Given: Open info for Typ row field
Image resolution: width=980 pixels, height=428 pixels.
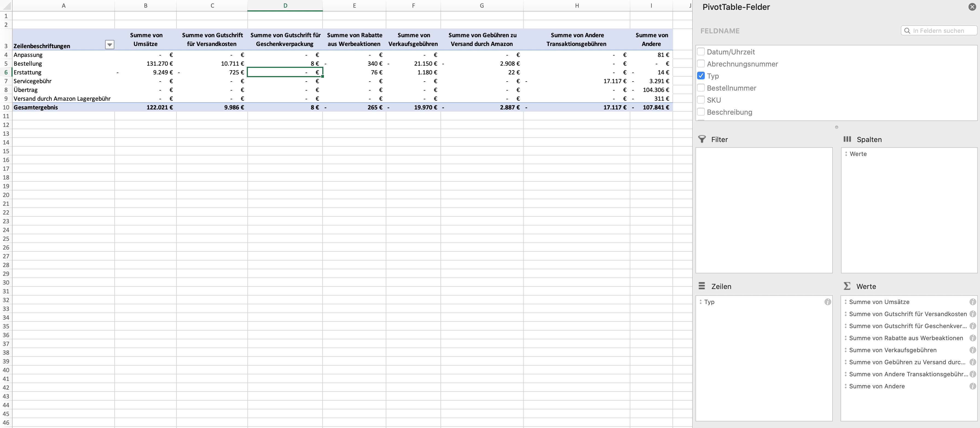Looking at the screenshot, I should [828, 302].
